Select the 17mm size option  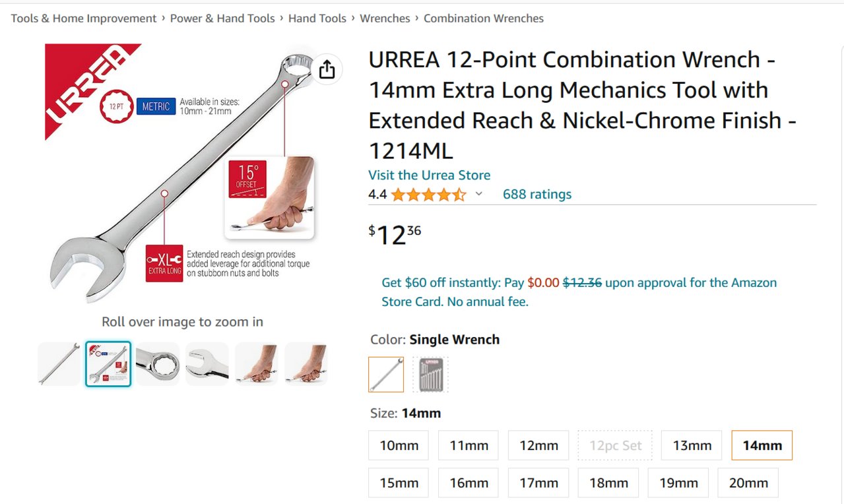coord(538,483)
